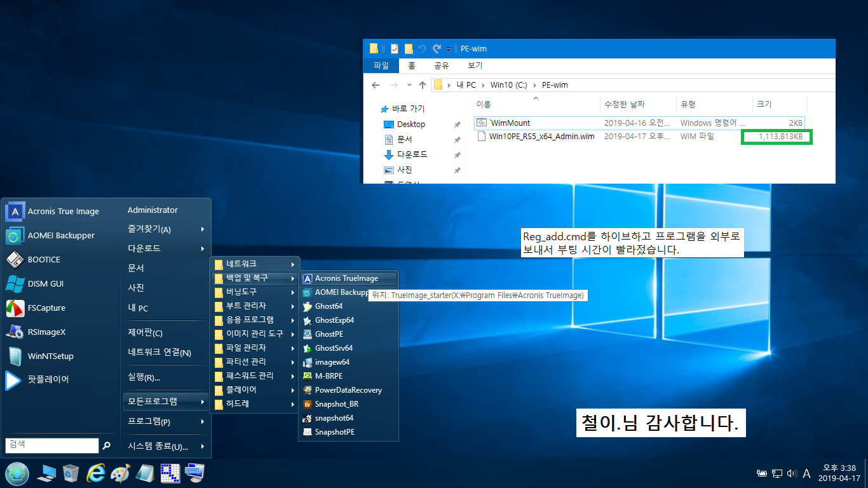Image resolution: width=868 pixels, height=488 pixels.
Task: Launch Ghost64 in backup submenu
Action: [348, 306]
